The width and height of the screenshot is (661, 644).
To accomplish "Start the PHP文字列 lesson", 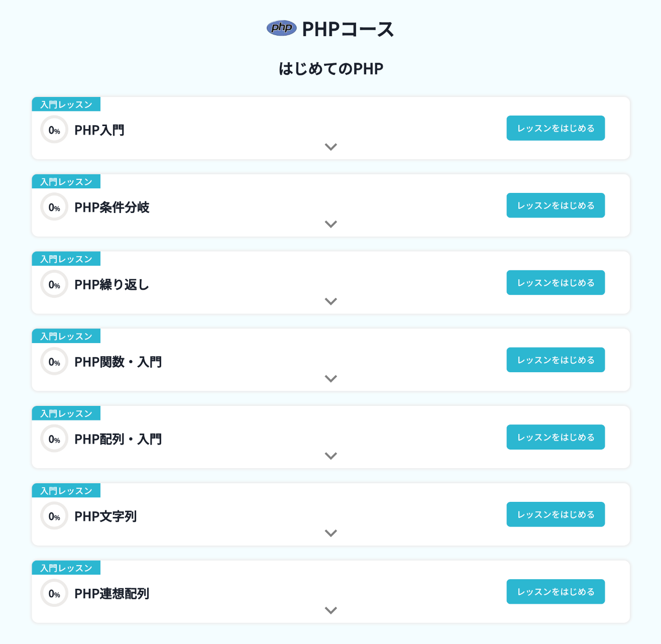I will click(x=556, y=514).
